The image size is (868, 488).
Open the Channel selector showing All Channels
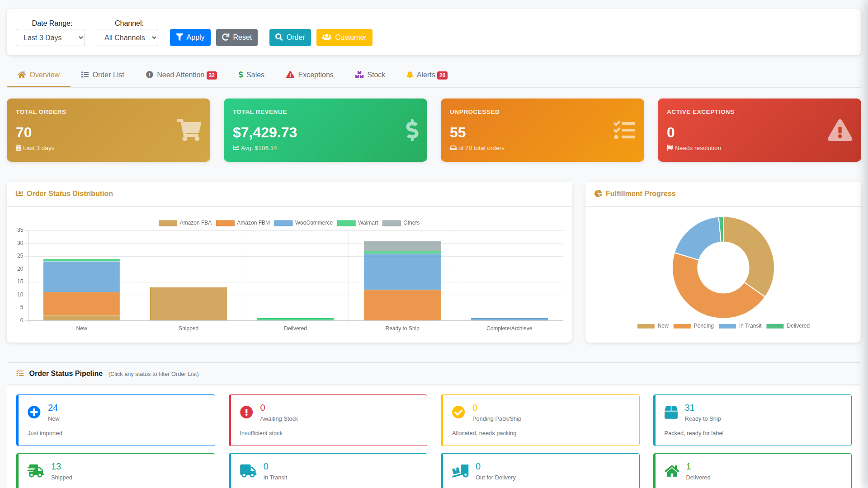click(127, 38)
